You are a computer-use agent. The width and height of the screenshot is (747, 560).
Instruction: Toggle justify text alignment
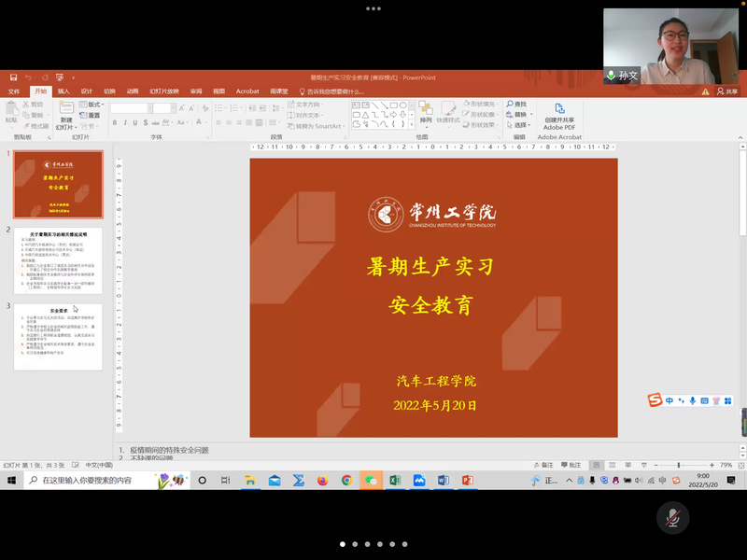click(248, 123)
